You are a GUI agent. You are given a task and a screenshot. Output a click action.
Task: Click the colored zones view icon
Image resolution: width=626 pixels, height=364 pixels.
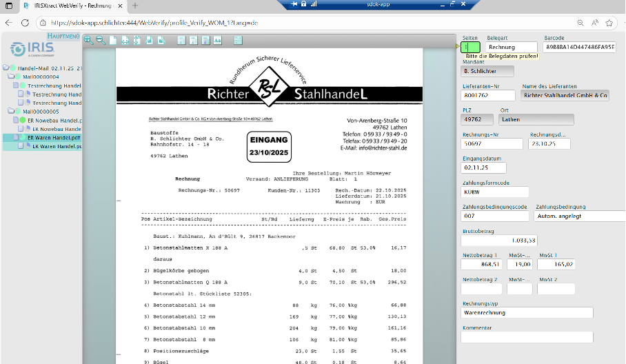click(x=205, y=40)
